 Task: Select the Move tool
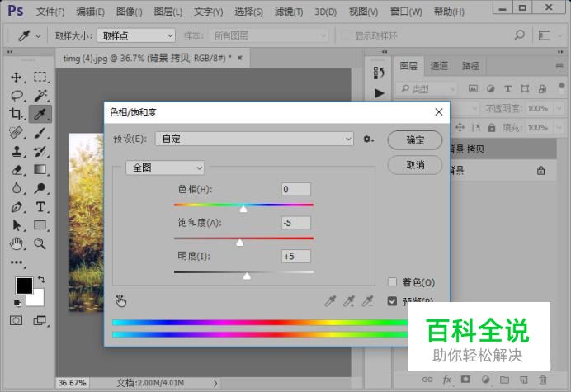click(x=16, y=78)
